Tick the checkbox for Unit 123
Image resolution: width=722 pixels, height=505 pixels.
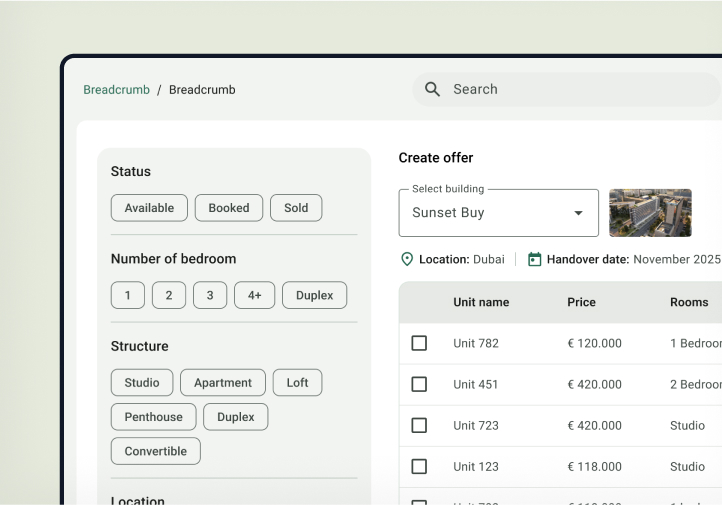coord(419,466)
